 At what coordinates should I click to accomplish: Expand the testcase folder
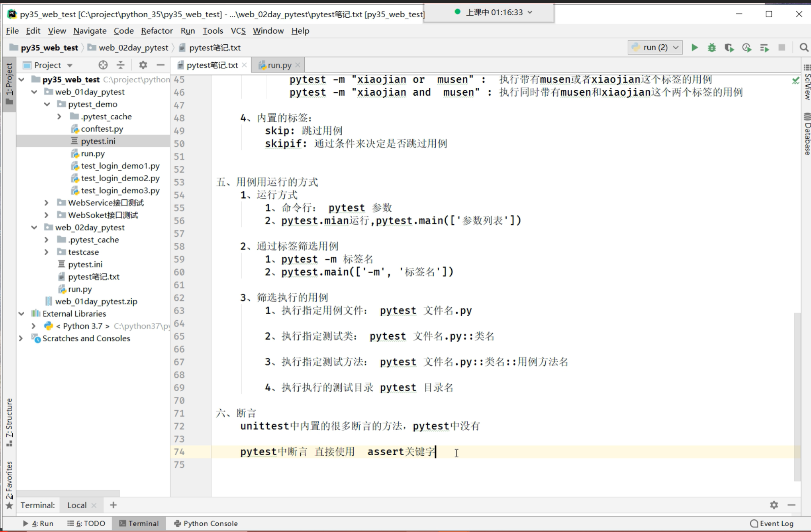(x=46, y=252)
